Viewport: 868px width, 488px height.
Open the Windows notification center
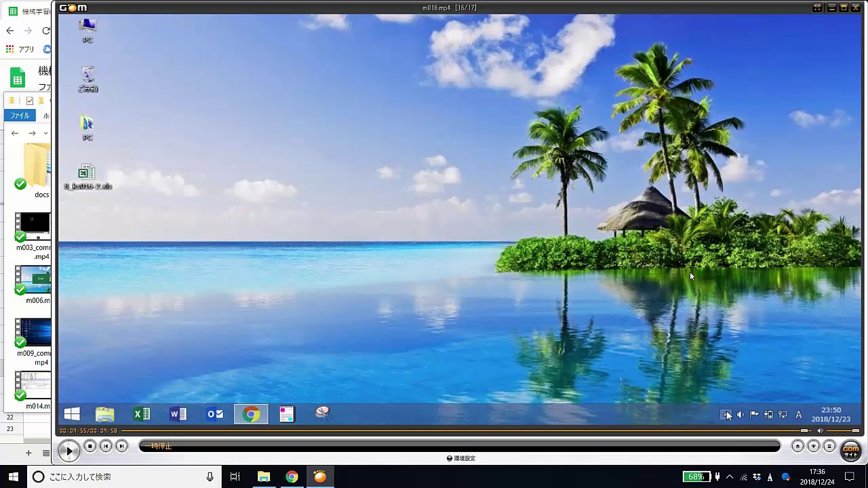(850, 476)
